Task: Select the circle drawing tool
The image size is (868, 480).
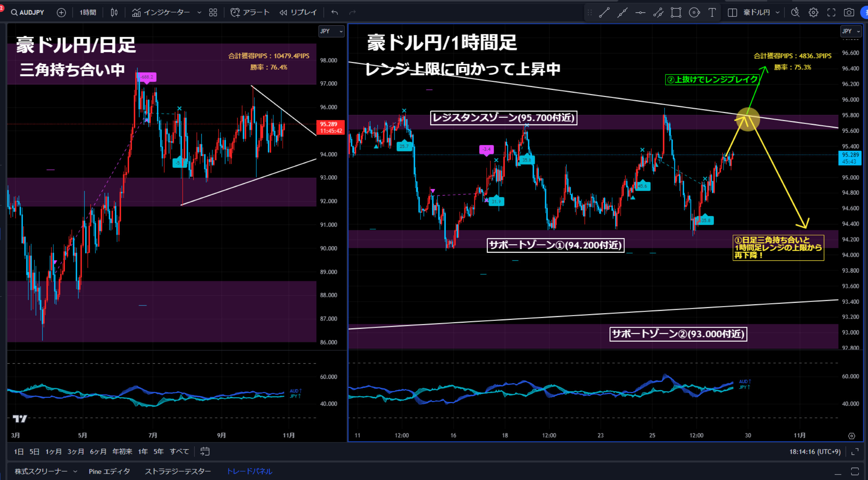Action: pos(694,13)
